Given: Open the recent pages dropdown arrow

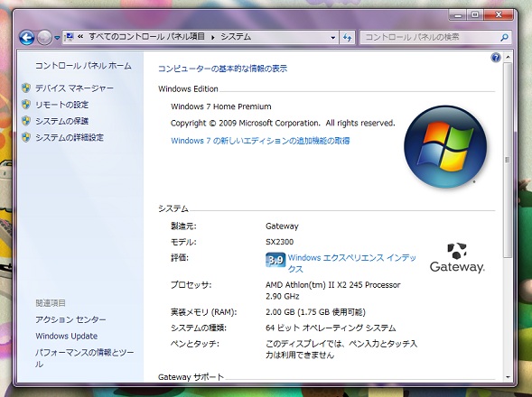Looking at the screenshot, I should pyautogui.click(x=57, y=38).
